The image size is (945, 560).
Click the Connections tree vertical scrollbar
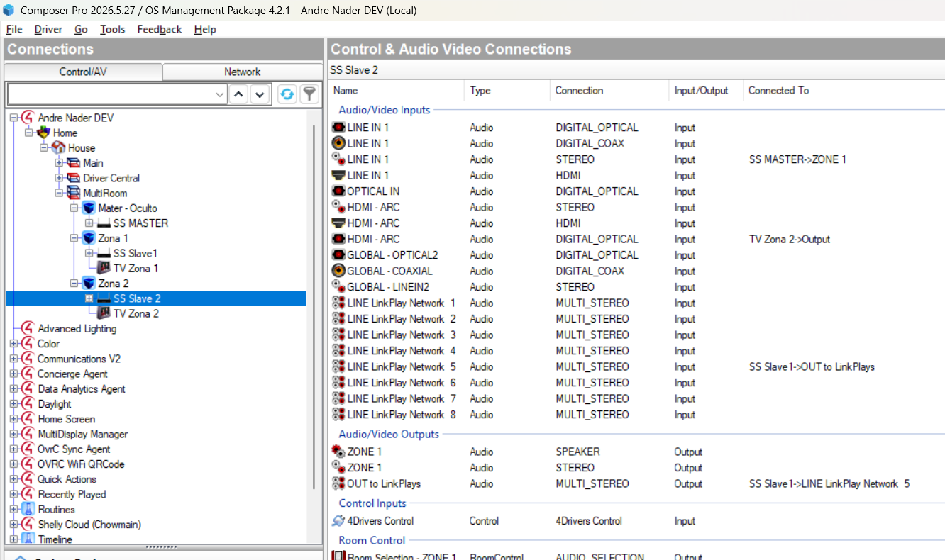pos(314,305)
